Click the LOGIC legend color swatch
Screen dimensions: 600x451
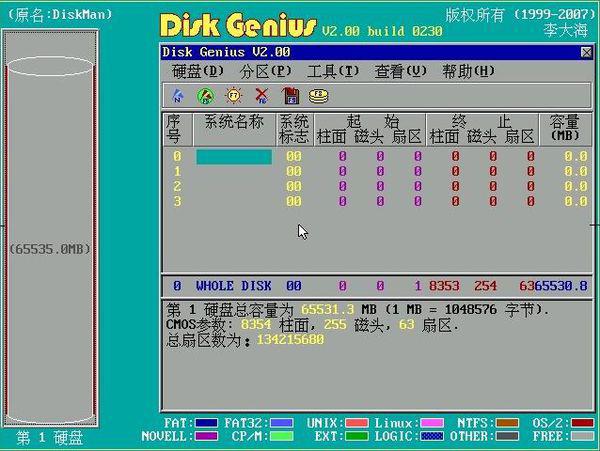[432, 436]
